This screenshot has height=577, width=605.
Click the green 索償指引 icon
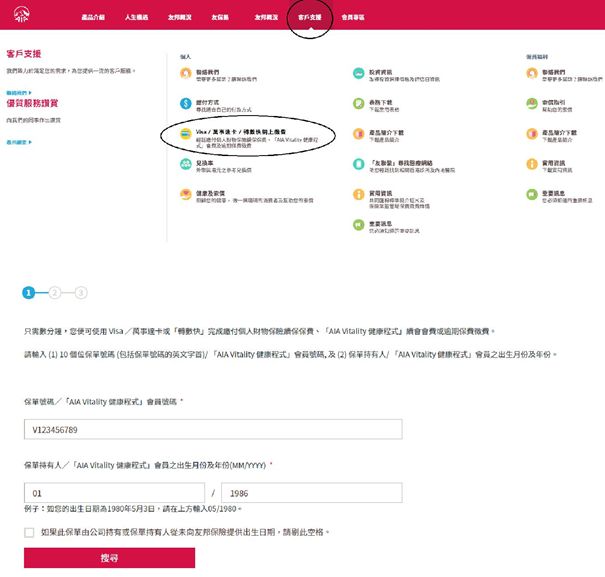click(x=532, y=103)
